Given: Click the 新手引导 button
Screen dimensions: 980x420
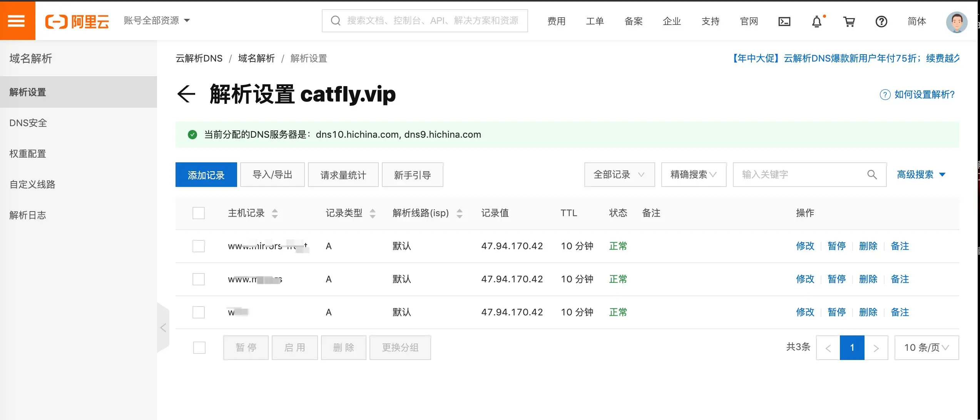Looking at the screenshot, I should (x=413, y=175).
